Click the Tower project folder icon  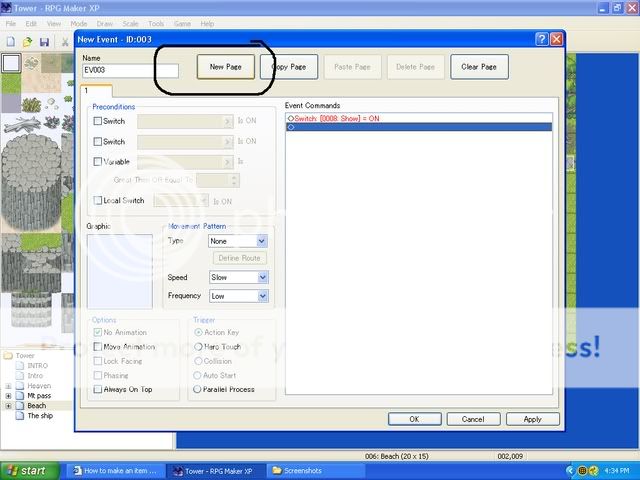point(8,355)
